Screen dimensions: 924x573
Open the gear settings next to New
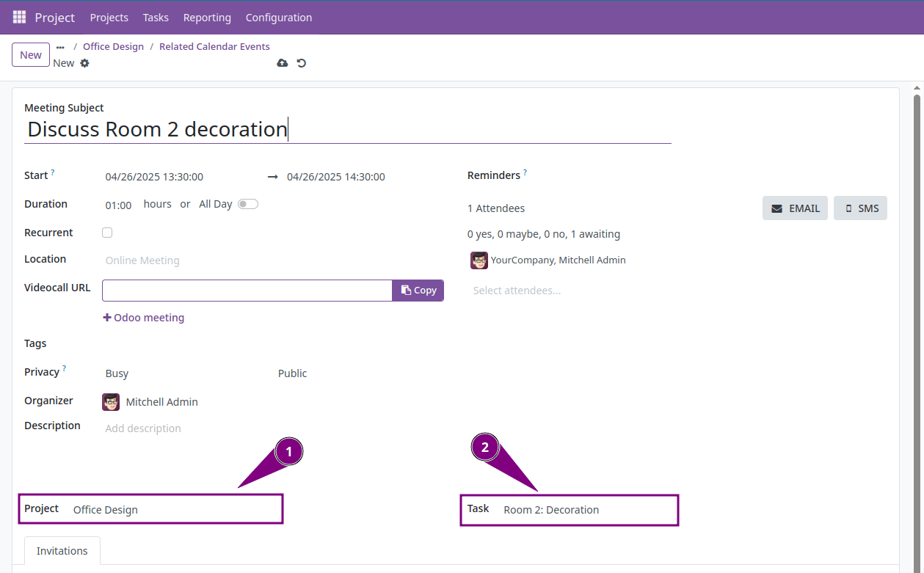[84, 63]
